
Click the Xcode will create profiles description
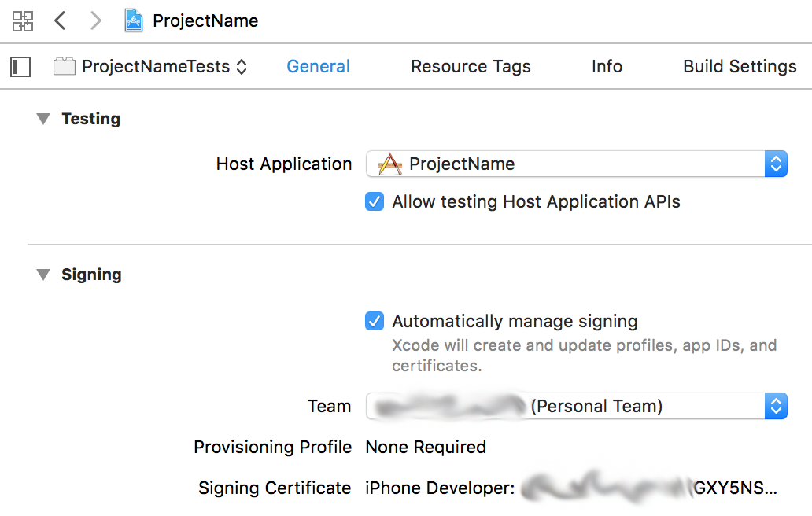point(584,356)
